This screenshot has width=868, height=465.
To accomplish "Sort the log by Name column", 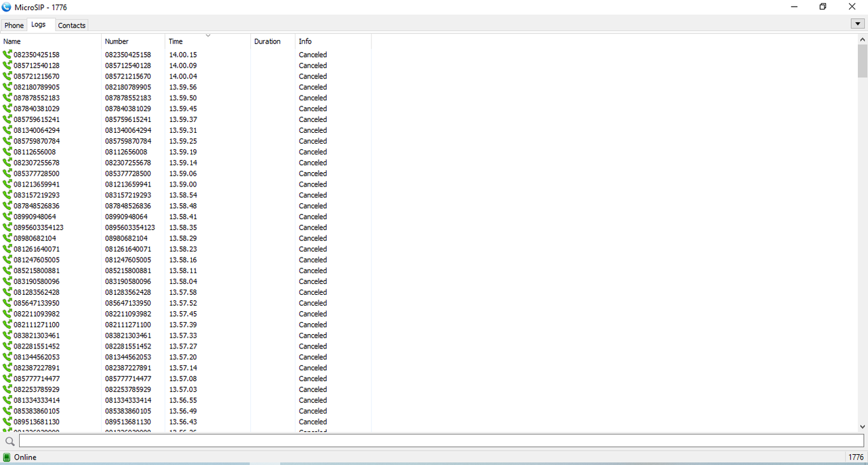I will 51,41.
